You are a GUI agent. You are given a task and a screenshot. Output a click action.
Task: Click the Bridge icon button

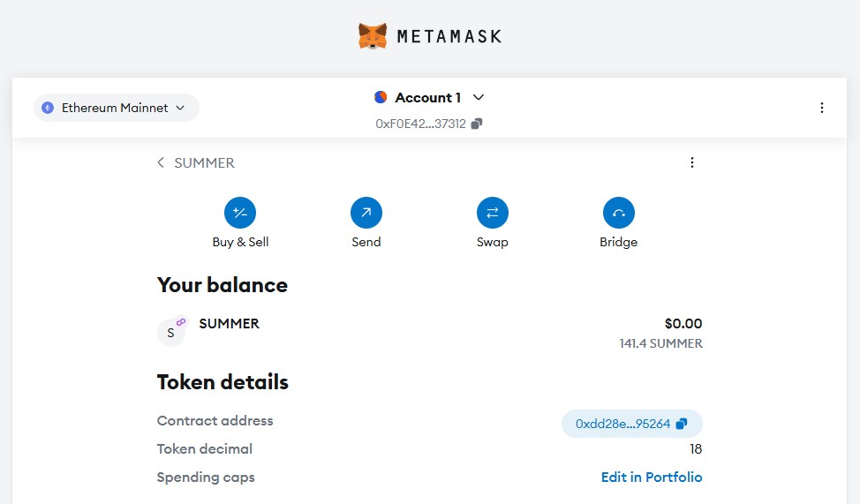(618, 213)
